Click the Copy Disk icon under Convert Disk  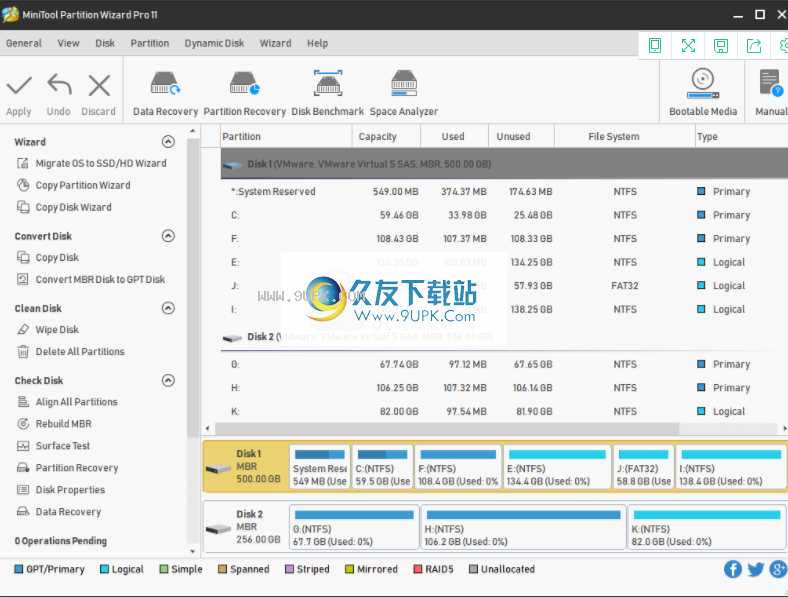pyautogui.click(x=23, y=257)
